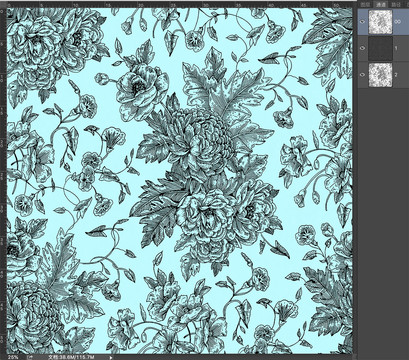The width and height of the screenshot is (409, 360).
Task: Select the top highlighted channel thumbnail
Action: 380,22
